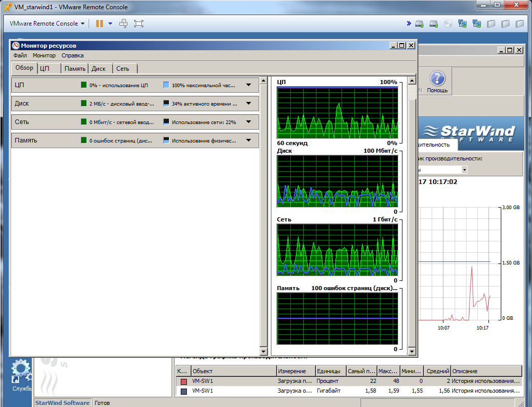
Task: Click the Full Screen icon in VMware toolbar
Action: [139, 24]
